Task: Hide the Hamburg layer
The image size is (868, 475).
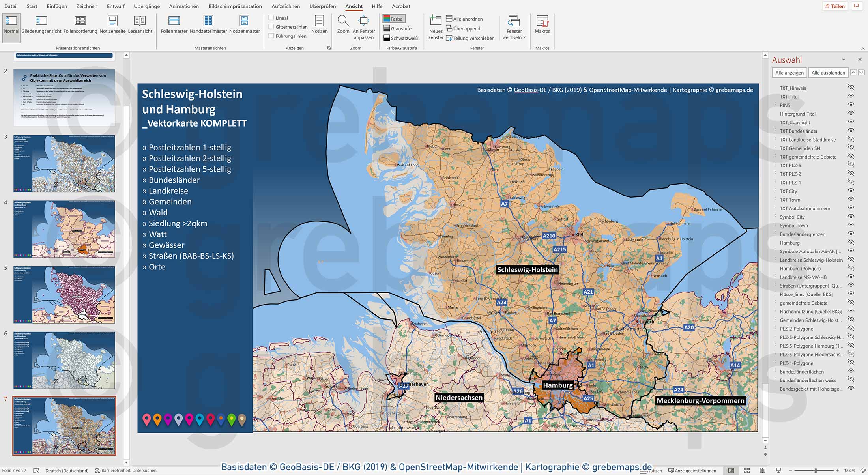Action: tap(851, 243)
